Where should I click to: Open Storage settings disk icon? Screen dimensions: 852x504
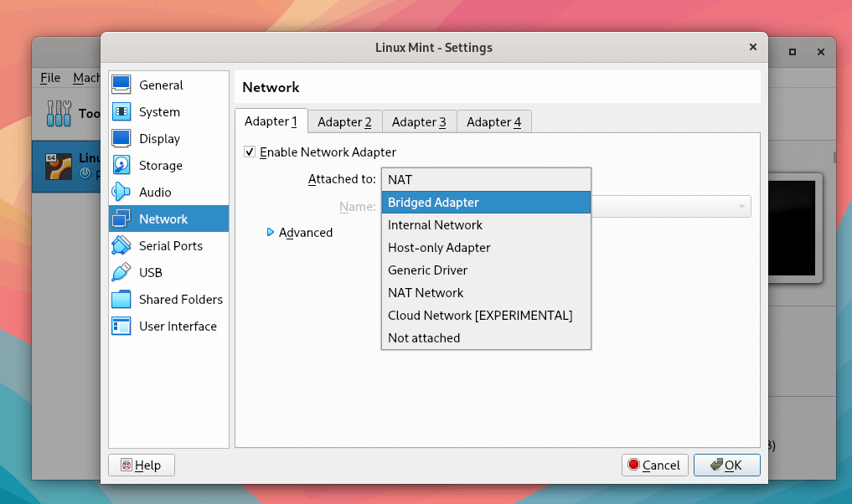(121, 166)
